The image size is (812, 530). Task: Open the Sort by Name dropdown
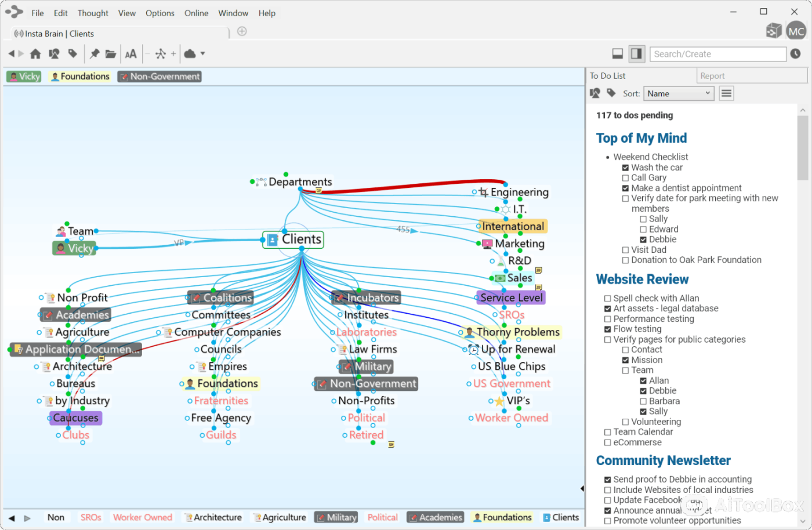[x=678, y=93]
